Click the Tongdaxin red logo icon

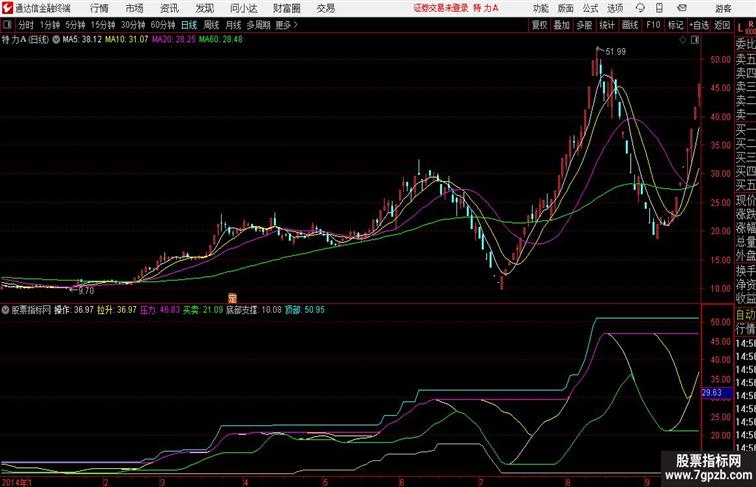[x=7, y=8]
